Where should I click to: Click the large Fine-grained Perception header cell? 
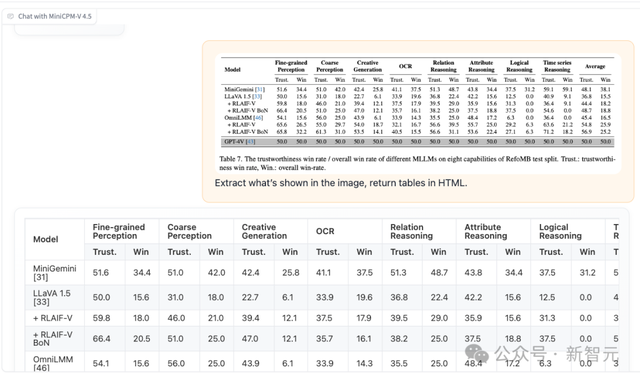122,231
